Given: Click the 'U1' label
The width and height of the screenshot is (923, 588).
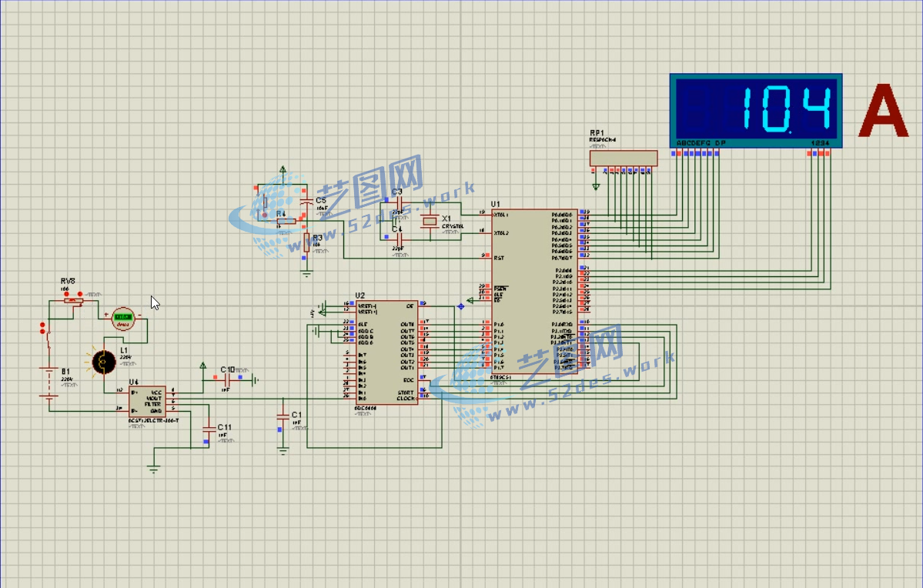Looking at the screenshot, I should coord(496,204).
